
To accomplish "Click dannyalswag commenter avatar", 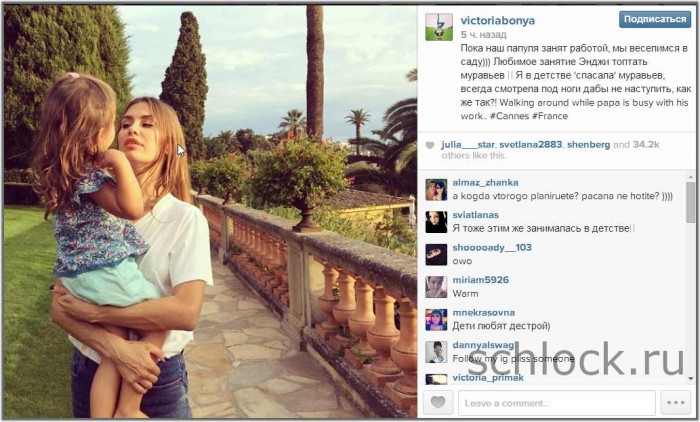I will [436, 352].
